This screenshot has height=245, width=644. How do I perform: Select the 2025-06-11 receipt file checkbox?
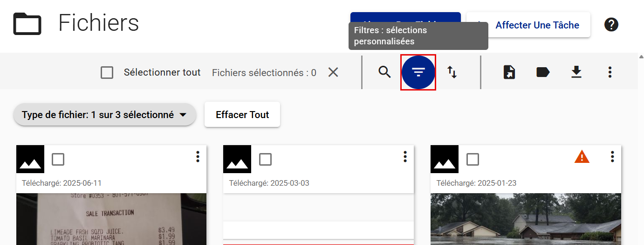point(58,160)
